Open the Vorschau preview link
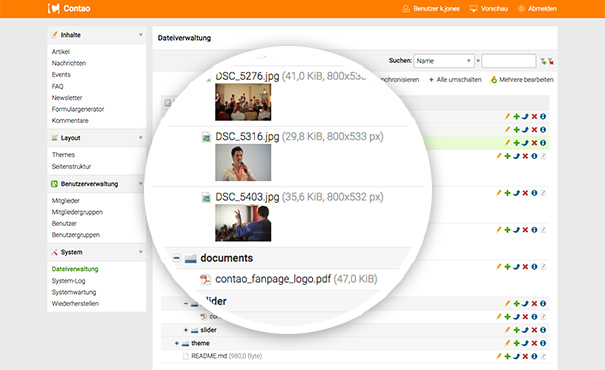 click(x=489, y=8)
